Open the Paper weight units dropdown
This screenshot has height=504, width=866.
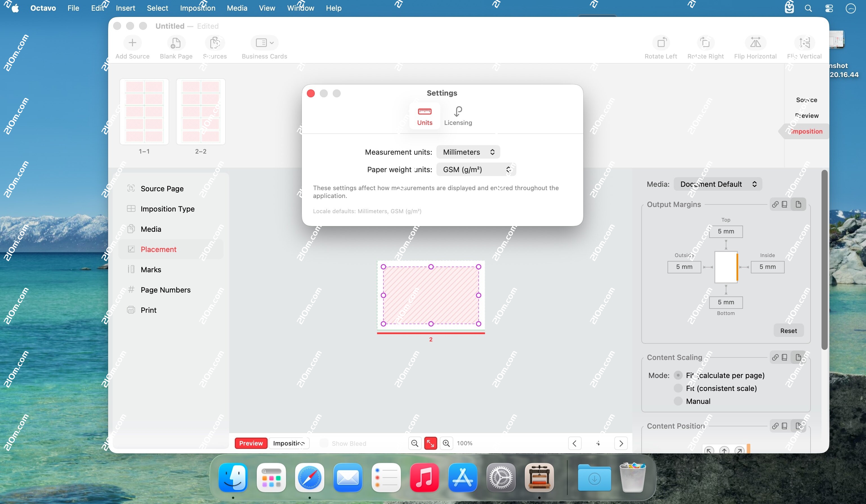pyautogui.click(x=476, y=169)
